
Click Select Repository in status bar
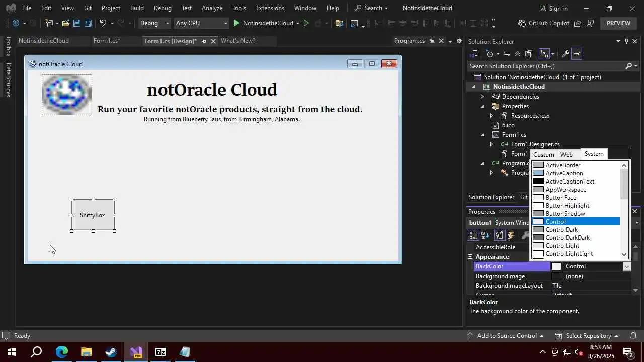pyautogui.click(x=587, y=335)
